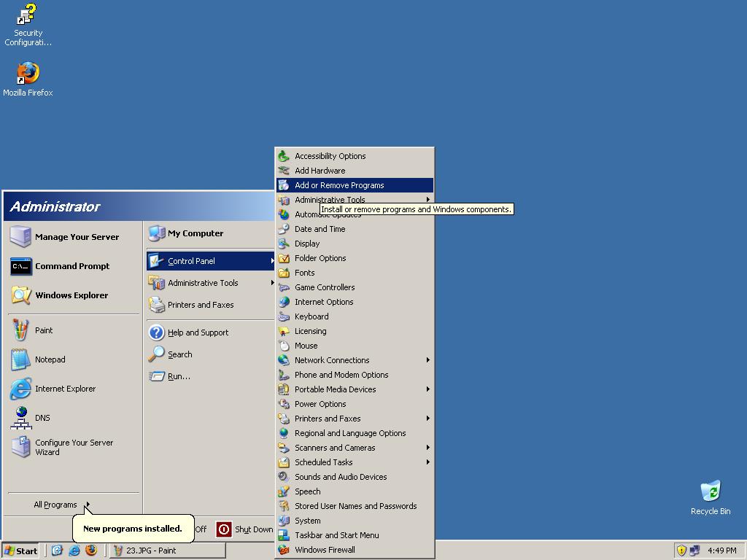Click the Date and Time icon
747x560 pixels.
(x=284, y=229)
